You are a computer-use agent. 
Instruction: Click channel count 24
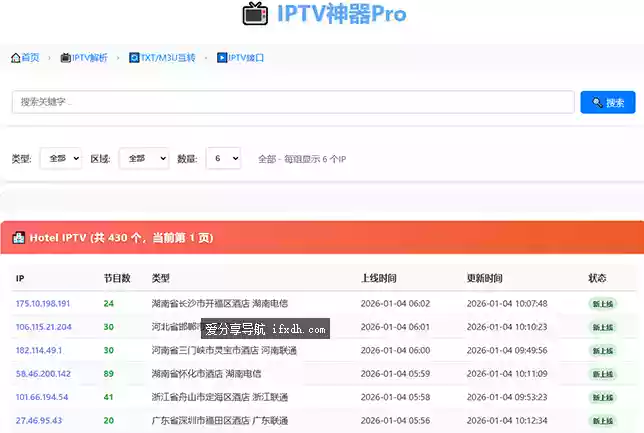(x=108, y=304)
